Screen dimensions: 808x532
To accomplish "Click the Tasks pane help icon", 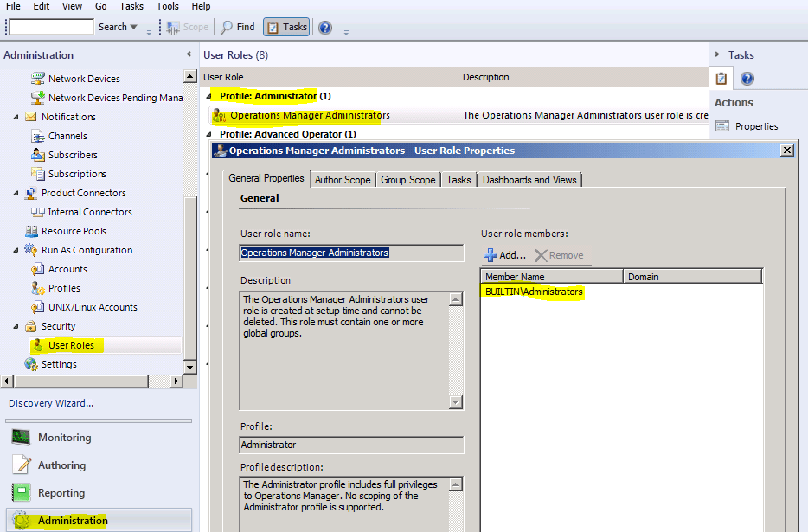I will (747, 79).
